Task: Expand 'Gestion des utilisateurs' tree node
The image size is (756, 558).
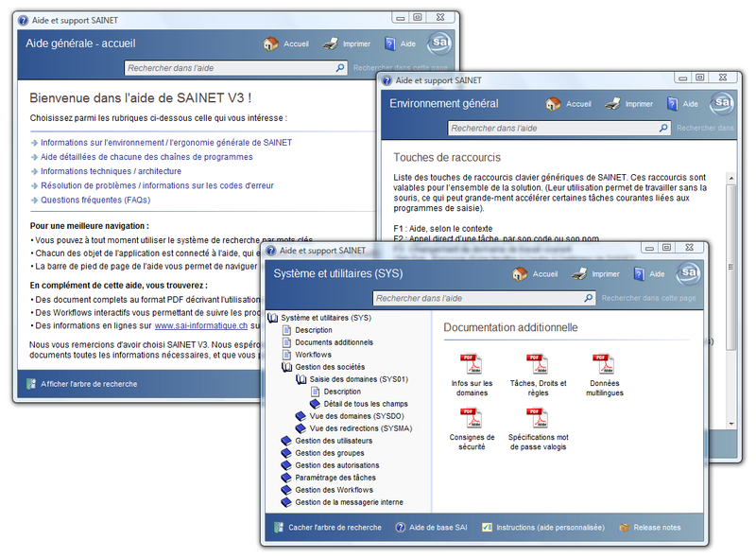Action: (x=287, y=441)
